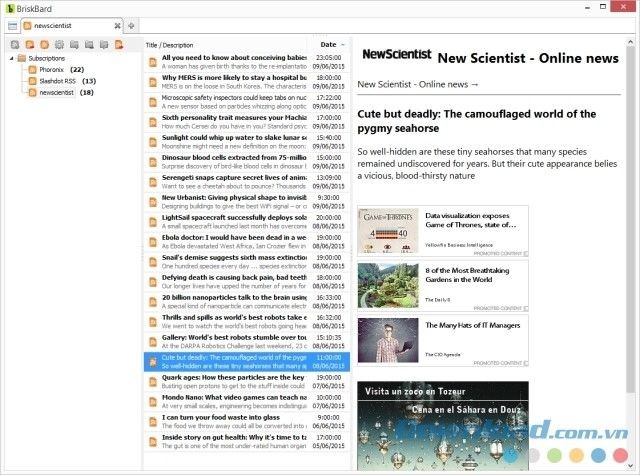Click the Phoronix feed RSS icon
640x475 pixels.
32,69
